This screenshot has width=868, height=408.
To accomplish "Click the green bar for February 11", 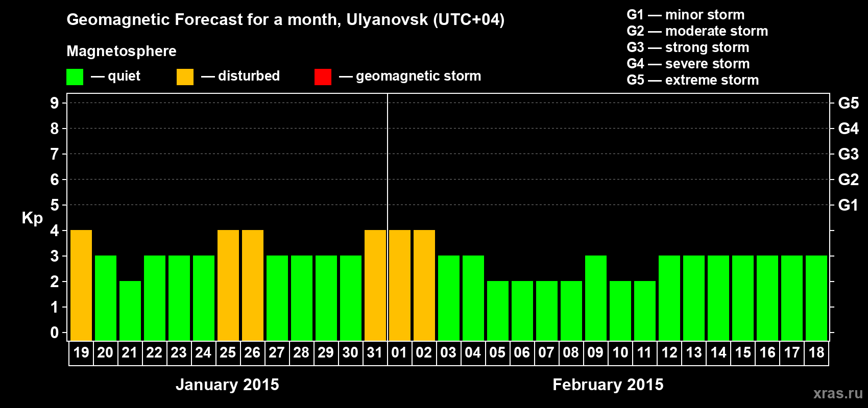I will pos(645,311).
